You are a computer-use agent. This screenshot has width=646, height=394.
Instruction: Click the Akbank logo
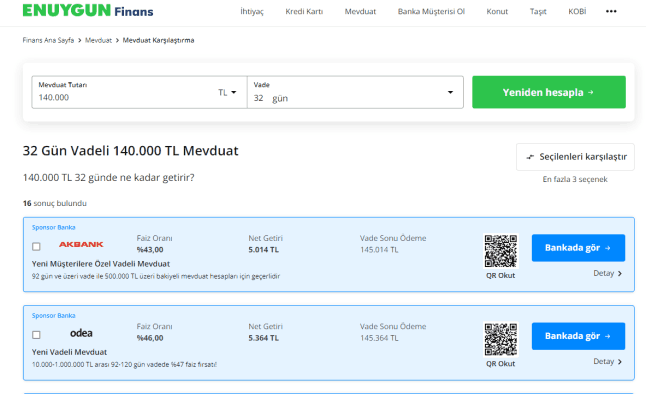81,244
